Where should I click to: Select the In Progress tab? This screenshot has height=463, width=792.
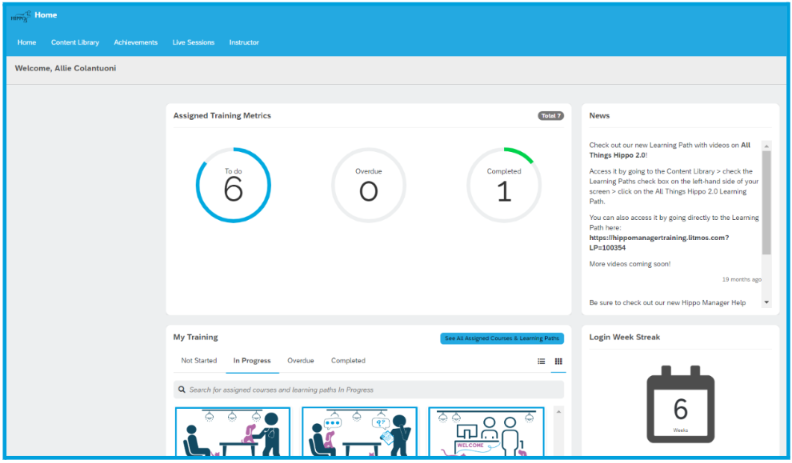(252, 361)
